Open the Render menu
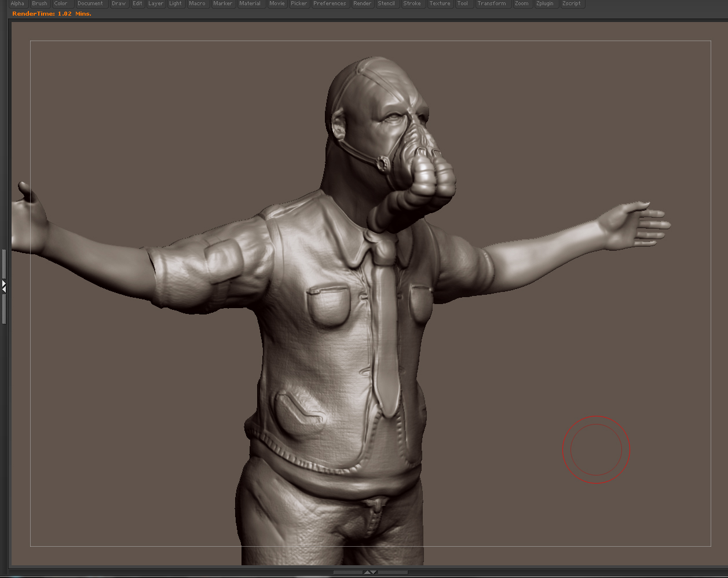Viewport: 728px width, 578px height. [362, 3]
